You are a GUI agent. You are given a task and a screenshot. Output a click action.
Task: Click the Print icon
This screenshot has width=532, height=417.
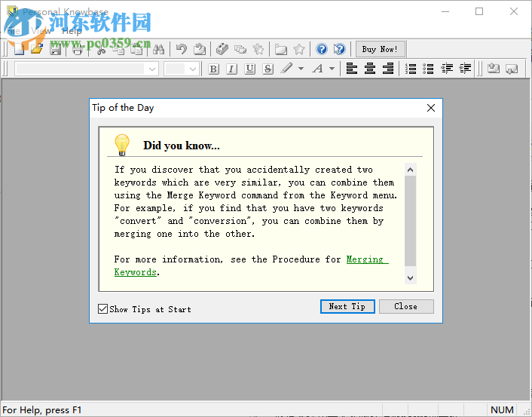pyautogui.click(x=78, y=50)
